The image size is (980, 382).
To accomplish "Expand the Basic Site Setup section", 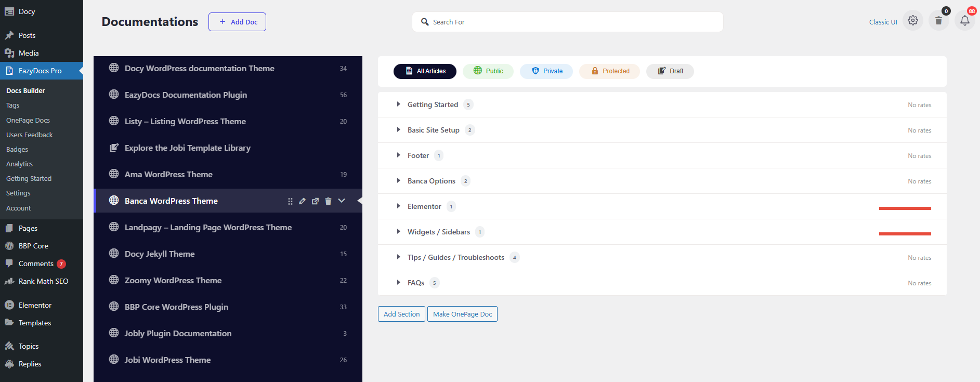I will coord(398,129).
